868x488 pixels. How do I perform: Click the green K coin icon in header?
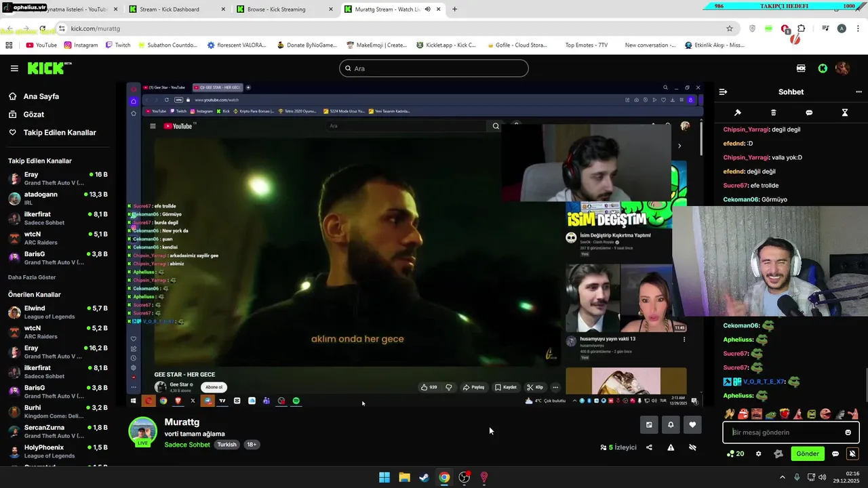[x=823, y=68]
